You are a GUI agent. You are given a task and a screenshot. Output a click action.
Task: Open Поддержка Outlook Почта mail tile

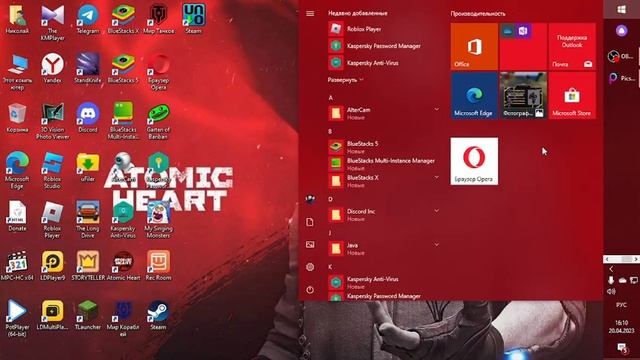572,47
